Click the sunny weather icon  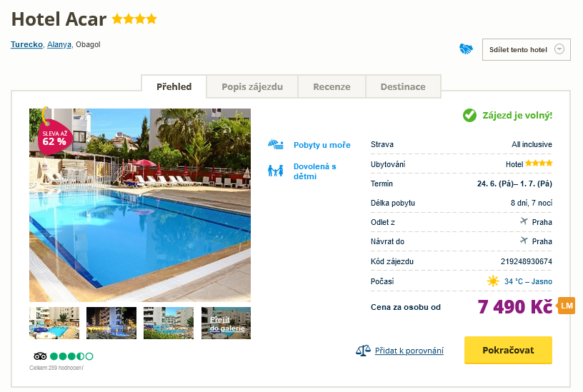point(493,281)
